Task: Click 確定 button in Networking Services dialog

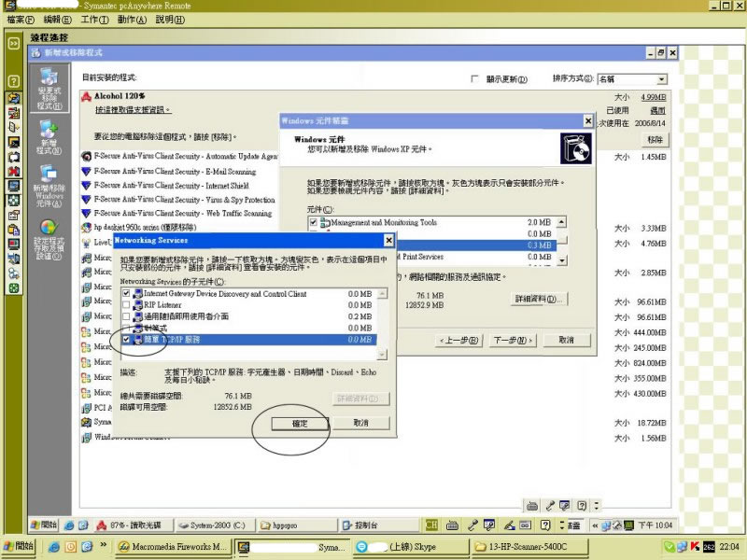Action: (x=300, y=424)
